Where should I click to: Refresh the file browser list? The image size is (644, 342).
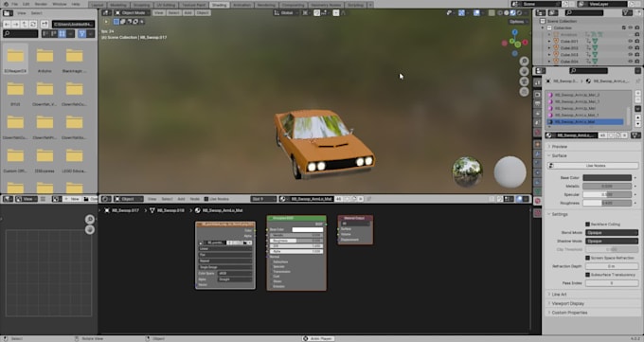click(33, 25)
